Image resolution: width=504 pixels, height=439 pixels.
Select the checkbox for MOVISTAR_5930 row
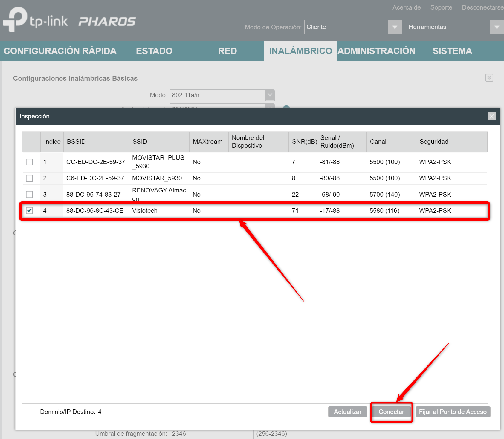[29, 178]
